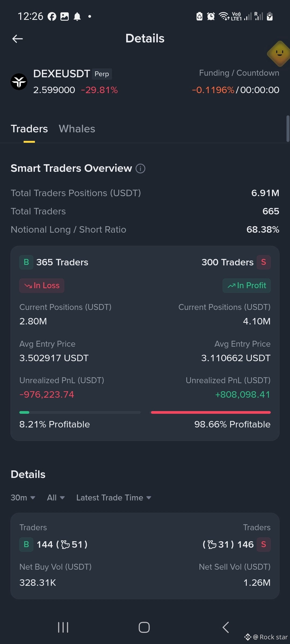The width and height of the screenshot is (290, 644).
Task: Open the yellow smiley assistant icon
Action: [x=279, y=53]
